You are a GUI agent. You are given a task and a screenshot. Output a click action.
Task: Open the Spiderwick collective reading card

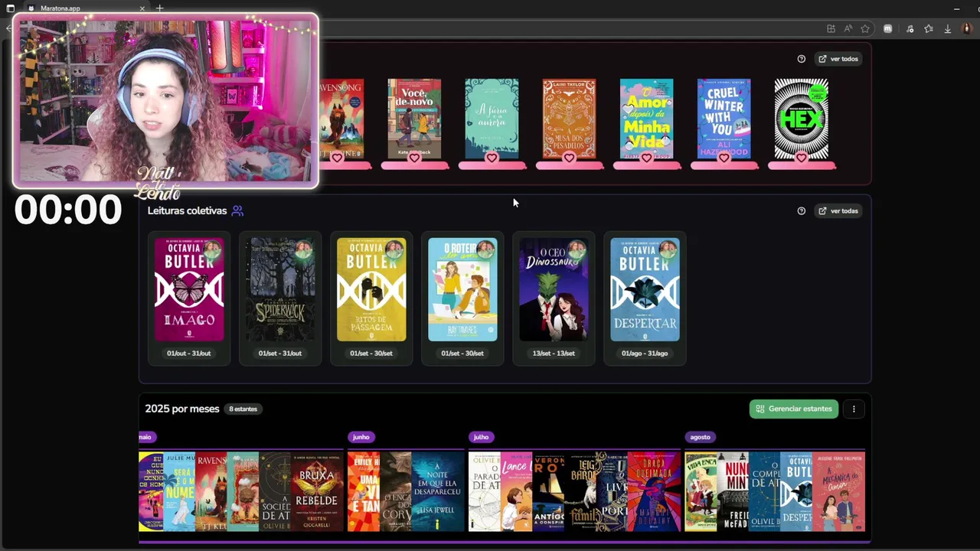280,298
